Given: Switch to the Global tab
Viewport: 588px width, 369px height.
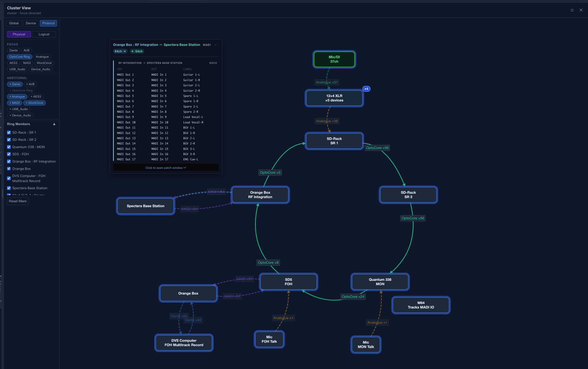Looking at the screenshot, I should click(x=14, y=23).
